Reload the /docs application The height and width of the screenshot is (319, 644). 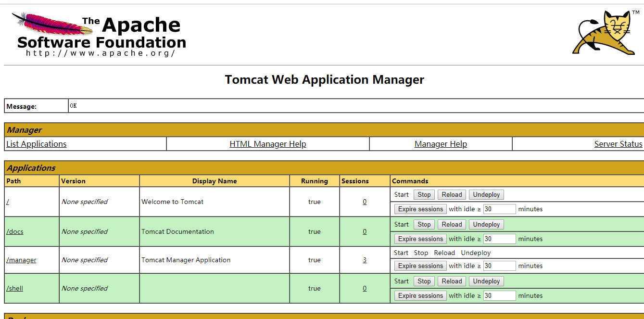452,225
